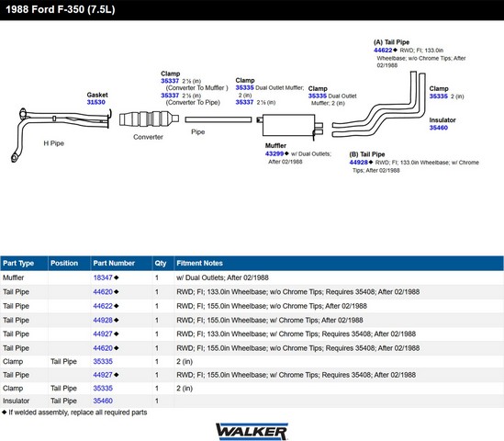The width and height of the screenshot is (504, 441).
Task: Open clamp 35337 link for Converter To Pipe
Action: (170, 96)
